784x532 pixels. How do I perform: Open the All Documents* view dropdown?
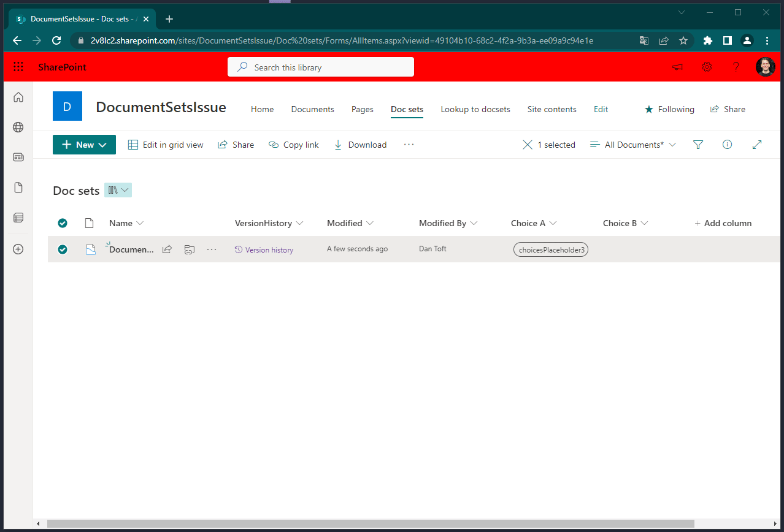click(x=633, y=145)
